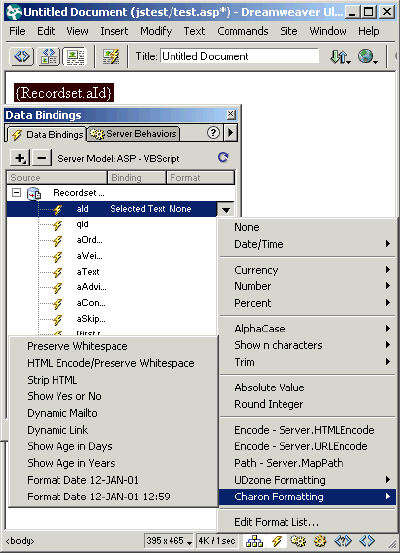Select the {Recordset.aId} placeholder in document

(x=64, y=93)
